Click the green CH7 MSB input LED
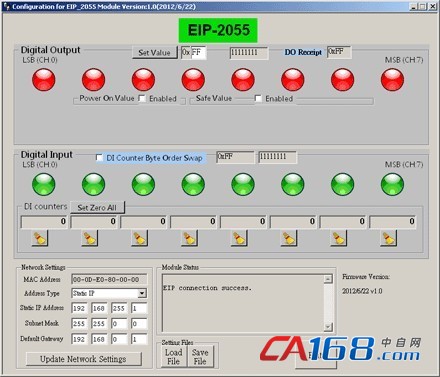Screen dimensions: 440x377 pos(392,184)
